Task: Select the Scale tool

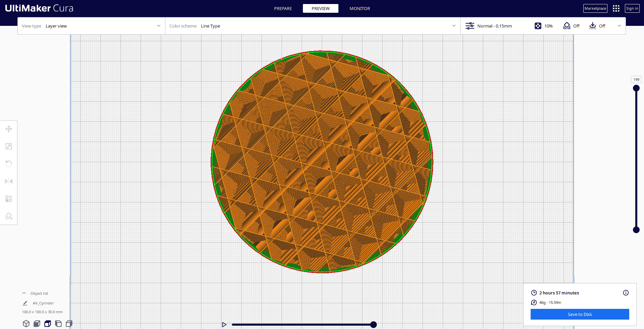Action: pyautogui.click(x=9, y=146)
